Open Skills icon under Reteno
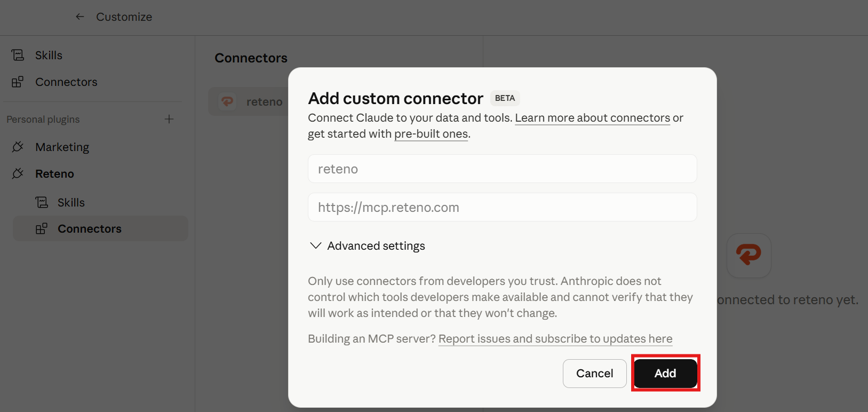Viewport: 868px width, 412px height. coord(42,202)
